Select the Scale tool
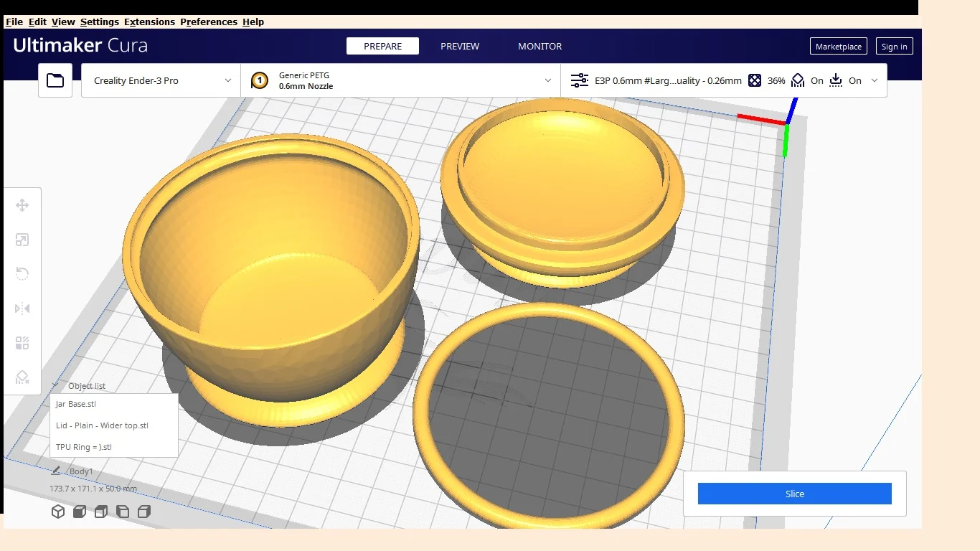The height and width of the screenshot is (551, 980). [x=22, y=240]
